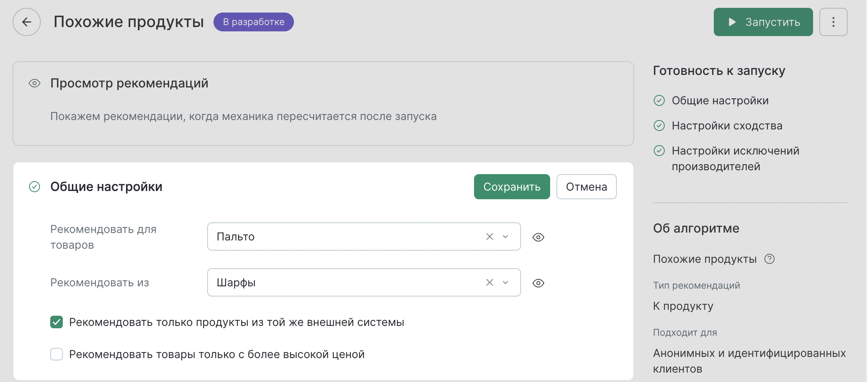Open Настройки исключений производителей checklist item
The image size is (868, 382).
tap(735, 158)
